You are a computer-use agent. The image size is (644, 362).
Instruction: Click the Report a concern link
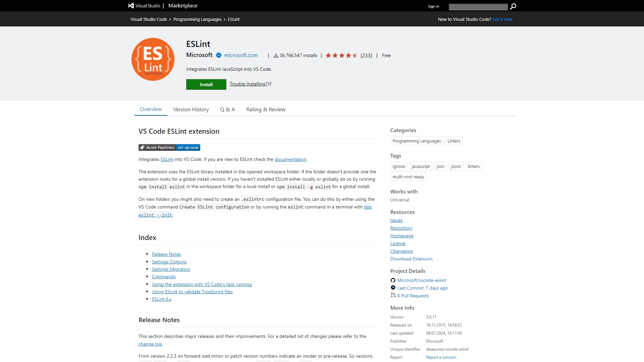(441, 357)
